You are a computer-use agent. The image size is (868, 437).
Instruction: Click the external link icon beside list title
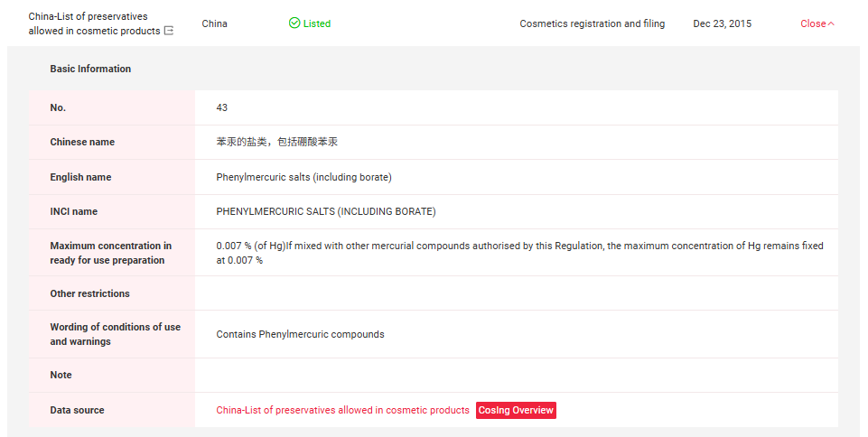point(169,32)
